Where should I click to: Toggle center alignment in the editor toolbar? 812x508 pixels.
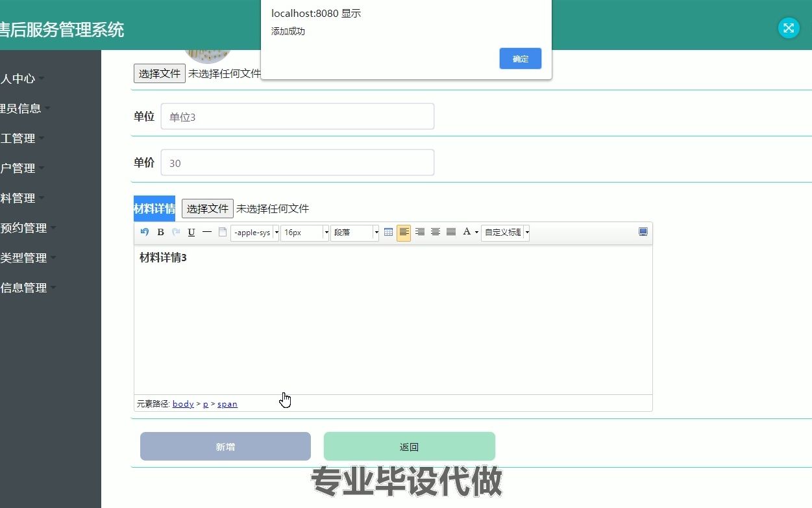point(436,232)
